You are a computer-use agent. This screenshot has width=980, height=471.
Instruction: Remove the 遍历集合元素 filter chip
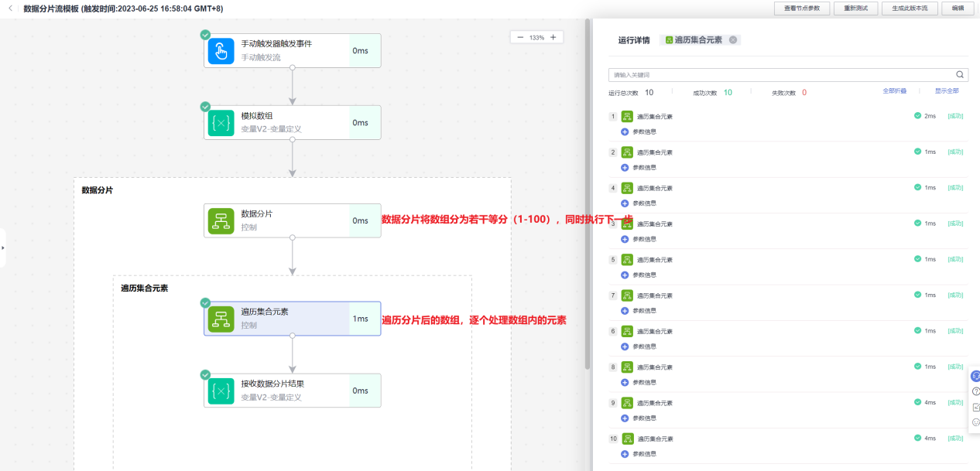[734, 40]
